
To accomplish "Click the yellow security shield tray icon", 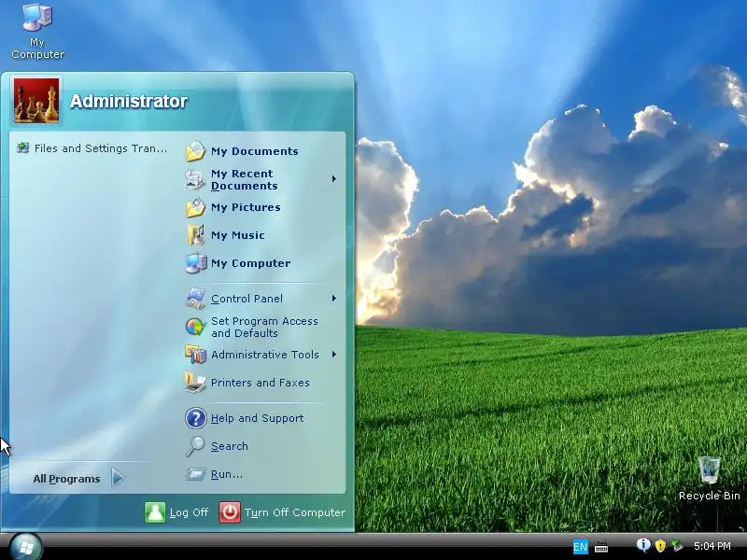I will tap(660, 546).
